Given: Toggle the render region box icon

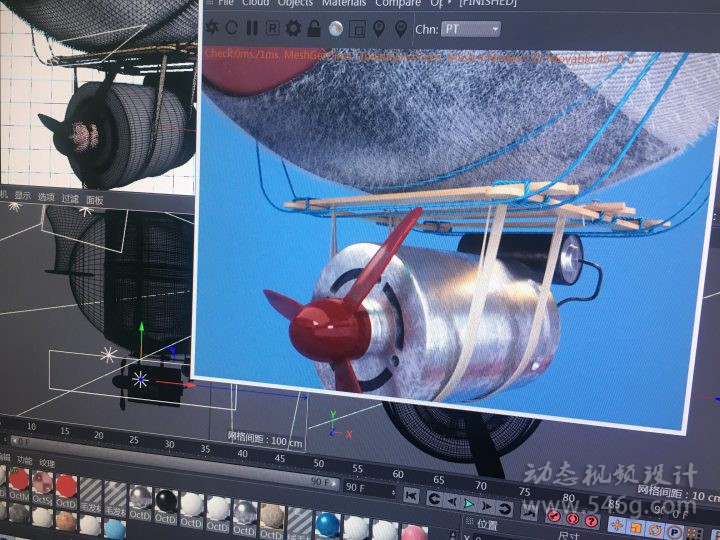Looking at the screenshot, I should coord(357,28).
